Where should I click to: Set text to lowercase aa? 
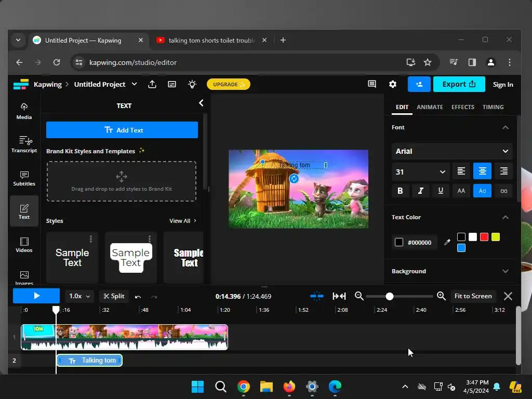point(503,191)
